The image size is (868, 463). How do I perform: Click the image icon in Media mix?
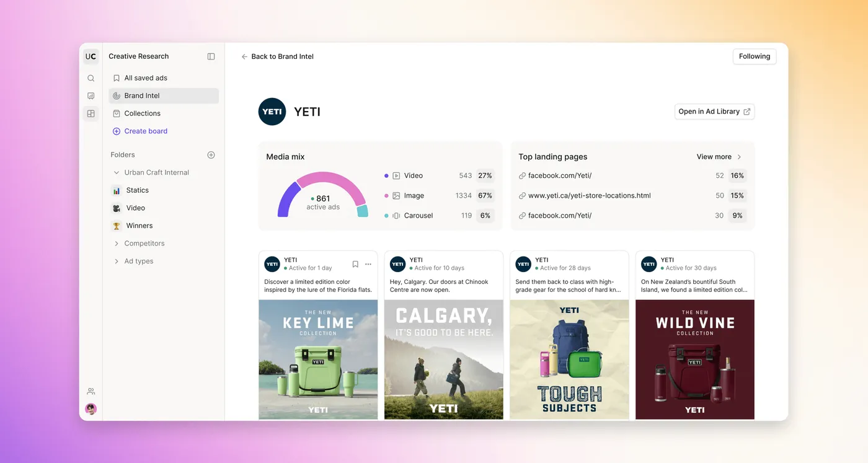(x=396, y=196)
